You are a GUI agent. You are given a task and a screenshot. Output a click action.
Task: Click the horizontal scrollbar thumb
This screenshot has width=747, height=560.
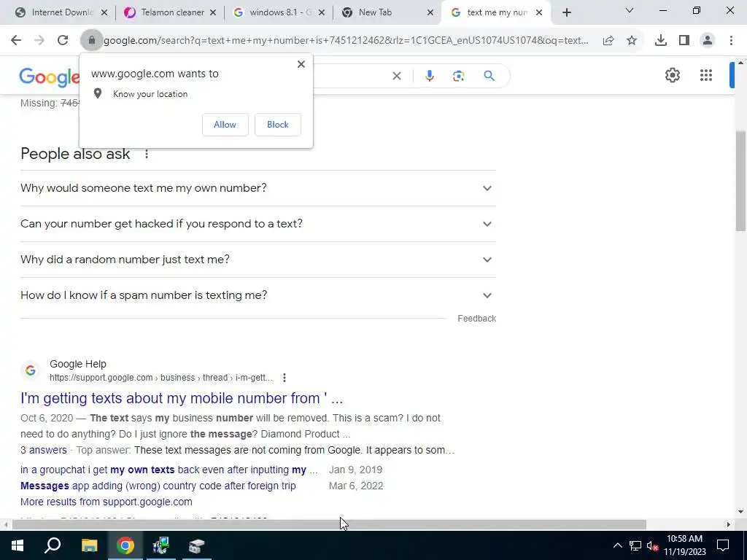(x=329, y=525)
